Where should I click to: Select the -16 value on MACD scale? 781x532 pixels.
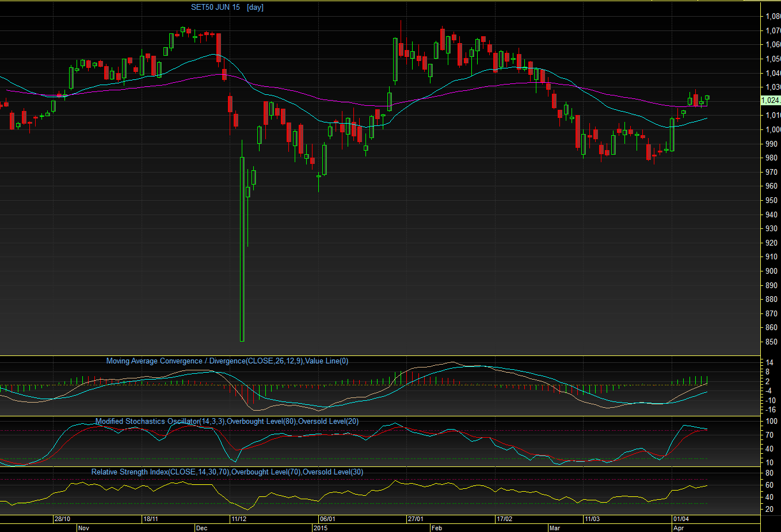click(x=771, y=410)
